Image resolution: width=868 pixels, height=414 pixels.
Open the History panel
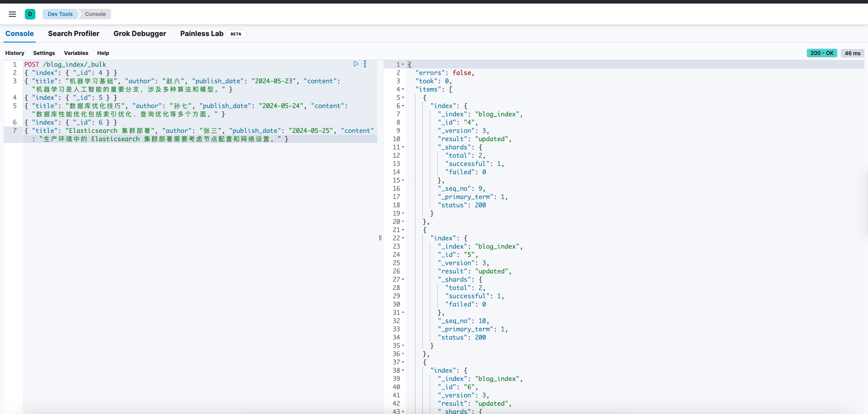15,53
